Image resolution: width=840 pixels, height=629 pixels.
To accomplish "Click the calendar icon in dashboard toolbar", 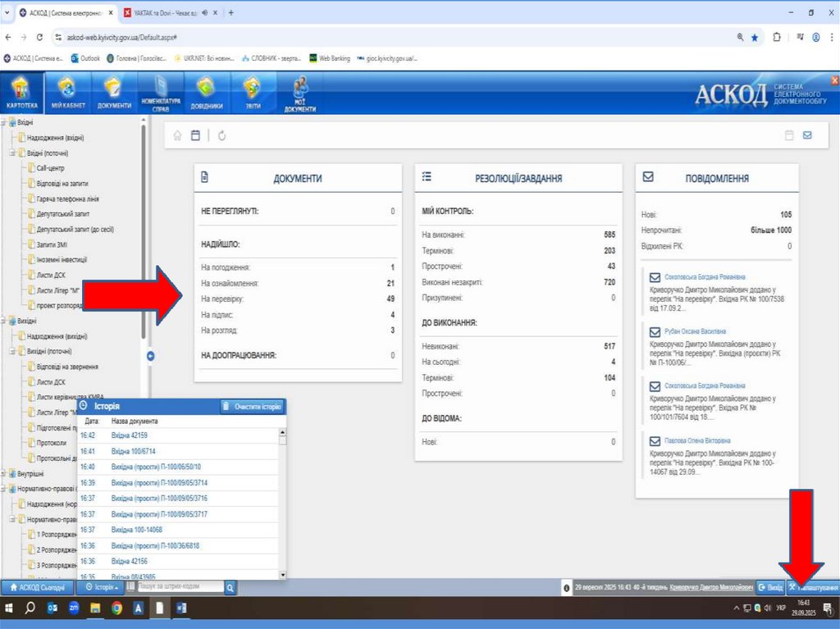I will click(195, 135).
